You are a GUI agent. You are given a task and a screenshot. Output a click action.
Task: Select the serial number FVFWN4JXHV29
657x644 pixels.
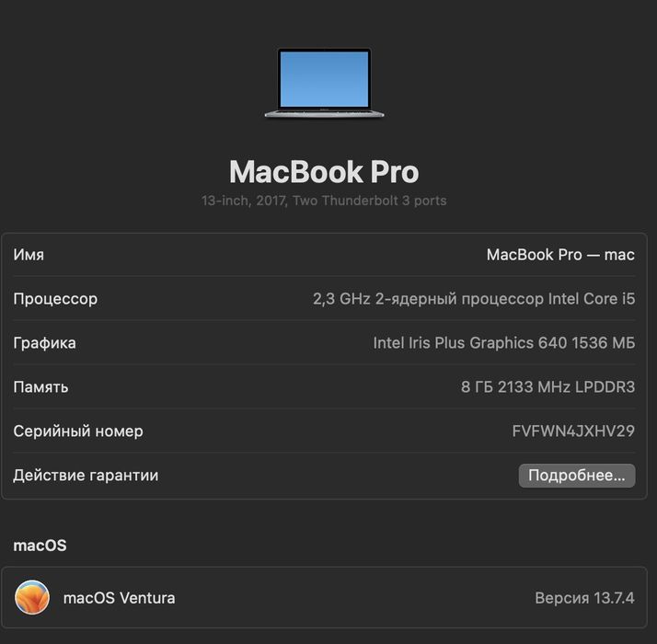(x=573, y=431)
